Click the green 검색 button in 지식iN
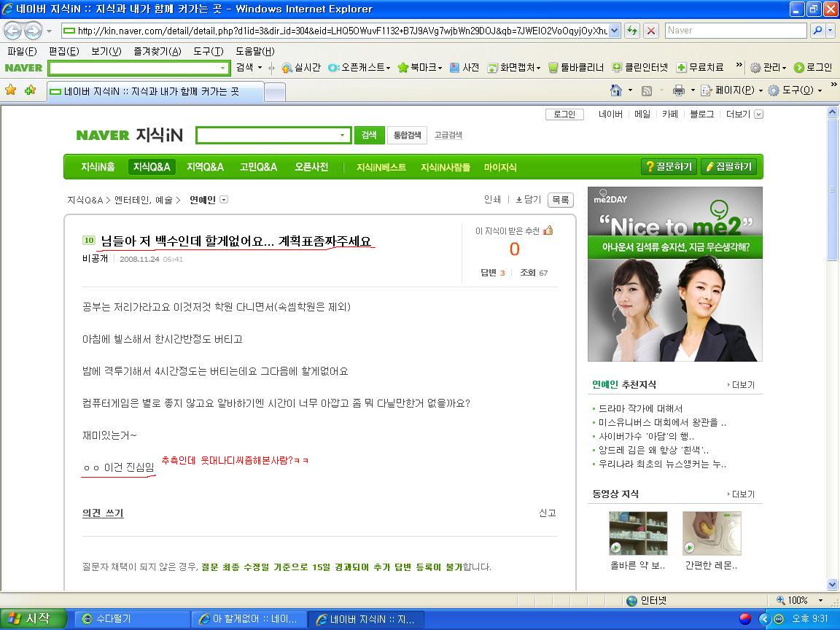 click(369, 135)
